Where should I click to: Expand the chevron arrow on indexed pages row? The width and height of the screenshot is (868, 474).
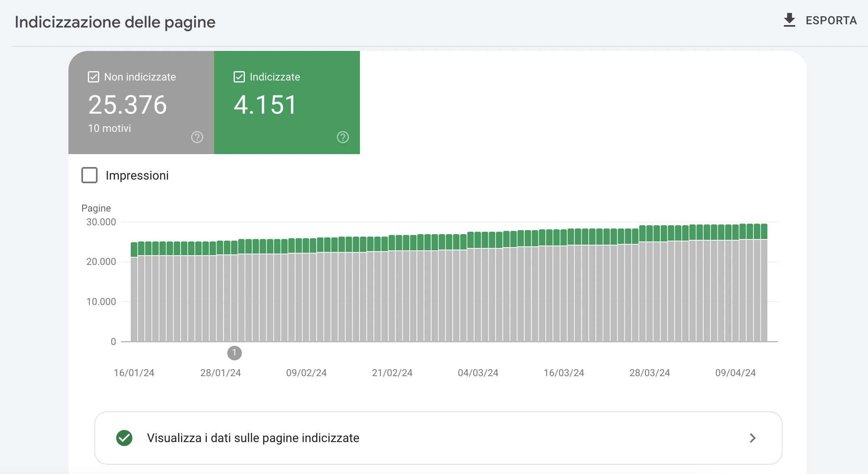[752, 438]
